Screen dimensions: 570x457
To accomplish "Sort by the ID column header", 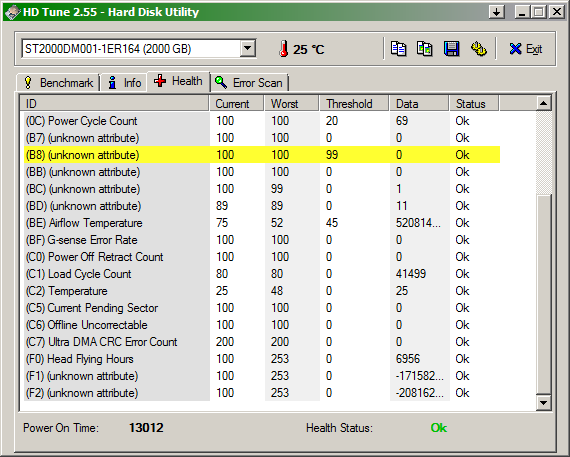I will coord(114,104).
